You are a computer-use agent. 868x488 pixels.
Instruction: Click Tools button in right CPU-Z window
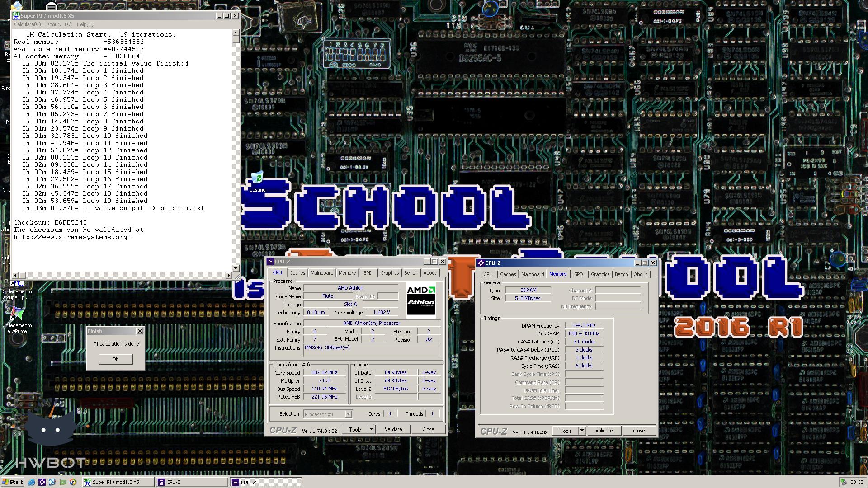[x=566, y=431]
